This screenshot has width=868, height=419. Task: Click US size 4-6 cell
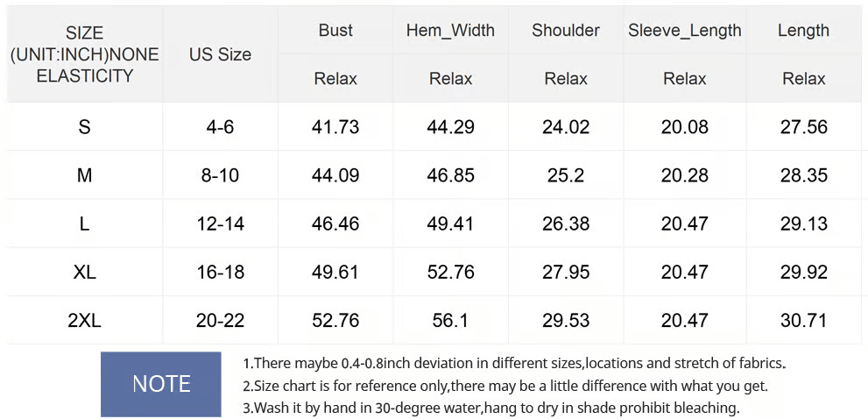coord(220,127)
